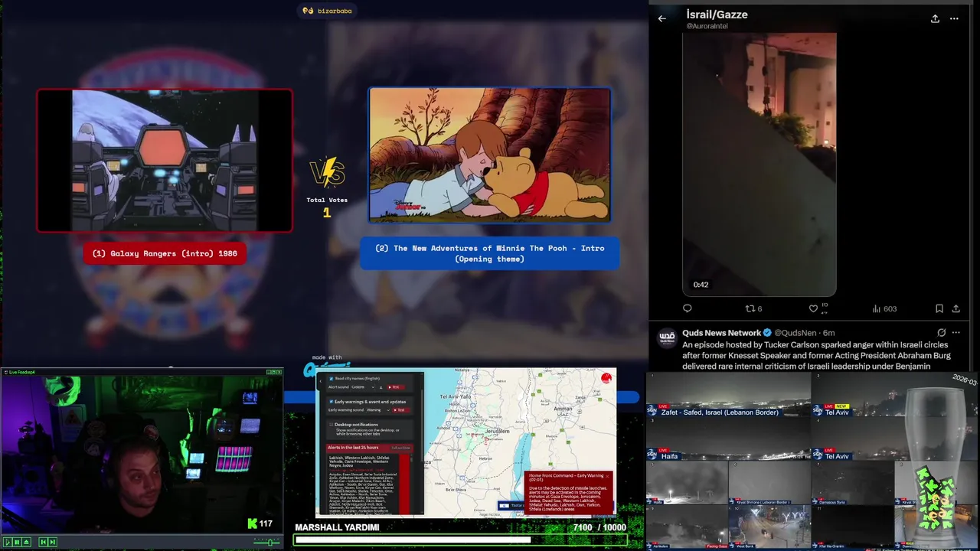Retweet the video tweet with 6 retweets
This screenshot has height=551, width=980.
coord(754,308)
